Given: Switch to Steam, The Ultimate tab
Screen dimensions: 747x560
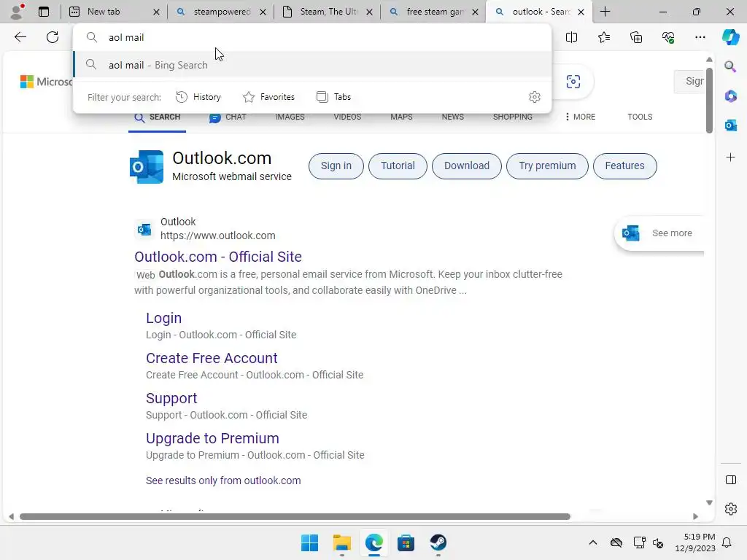Looking at the screenshot, I should [328, 12].
